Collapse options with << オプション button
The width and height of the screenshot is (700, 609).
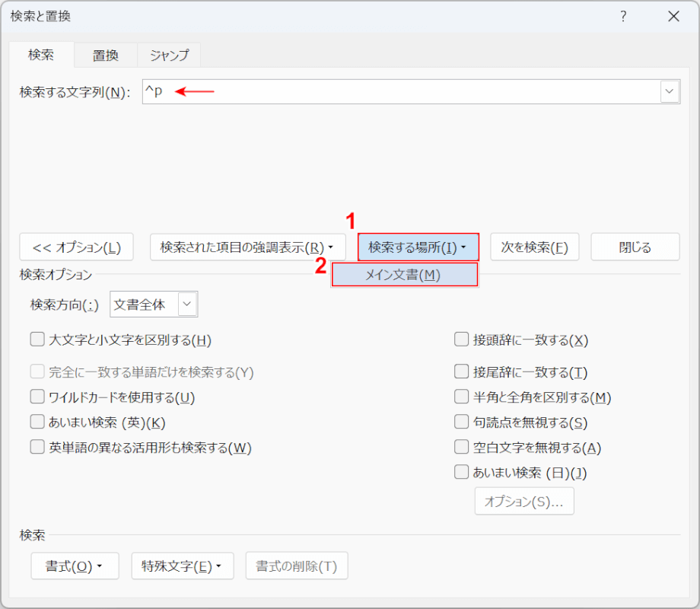click(76, 247)
